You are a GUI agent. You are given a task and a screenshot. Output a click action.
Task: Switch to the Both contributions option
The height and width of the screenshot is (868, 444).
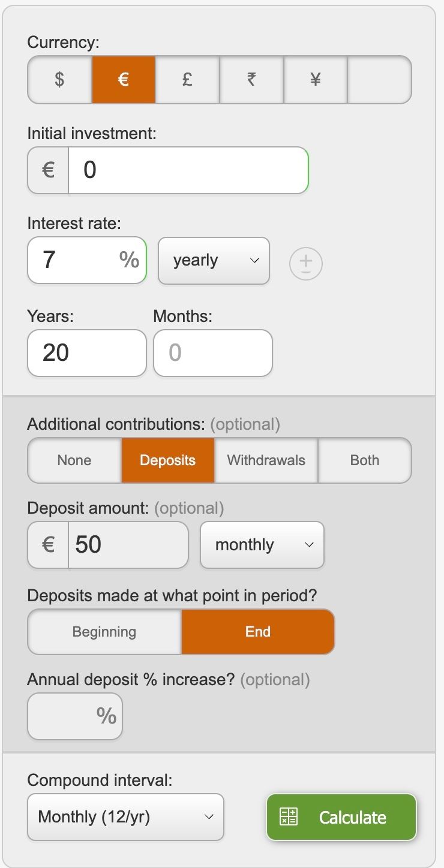click(x=365, y=460)
